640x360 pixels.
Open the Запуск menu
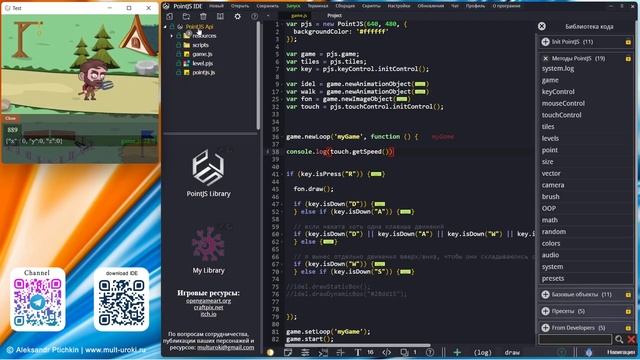(293, 6)
